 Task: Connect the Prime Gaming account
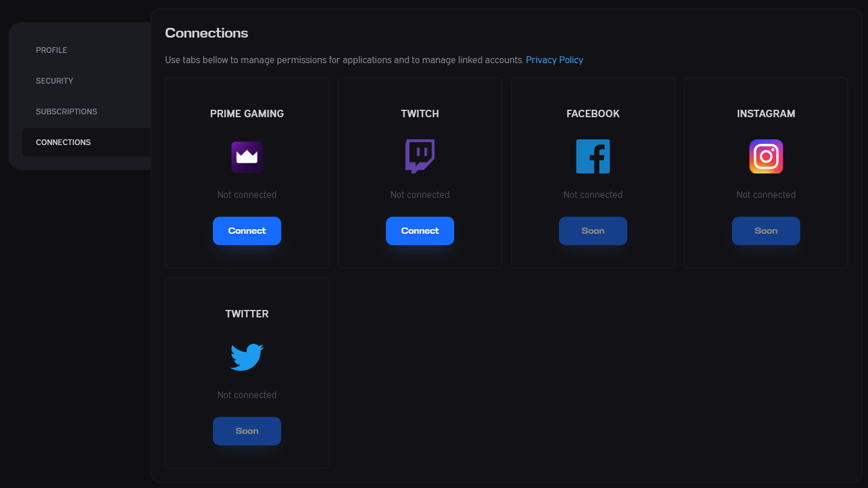(x=247, y=231)
